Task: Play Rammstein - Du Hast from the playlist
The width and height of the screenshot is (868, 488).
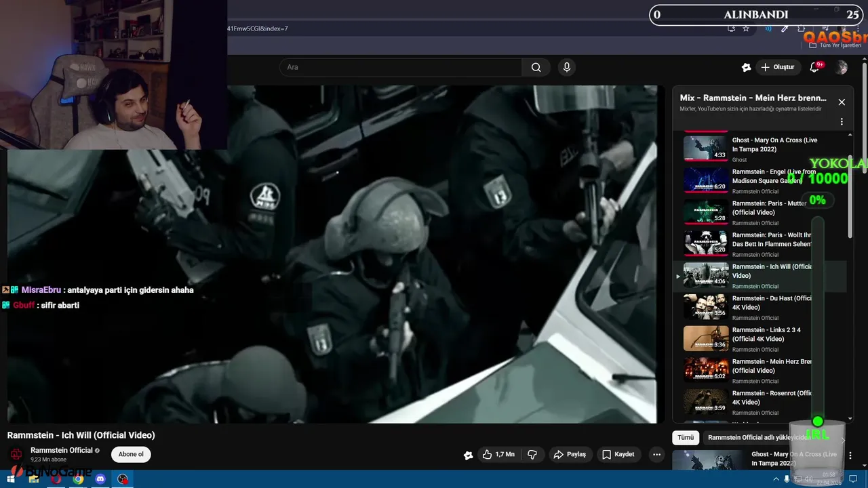Action: [759, 308]
